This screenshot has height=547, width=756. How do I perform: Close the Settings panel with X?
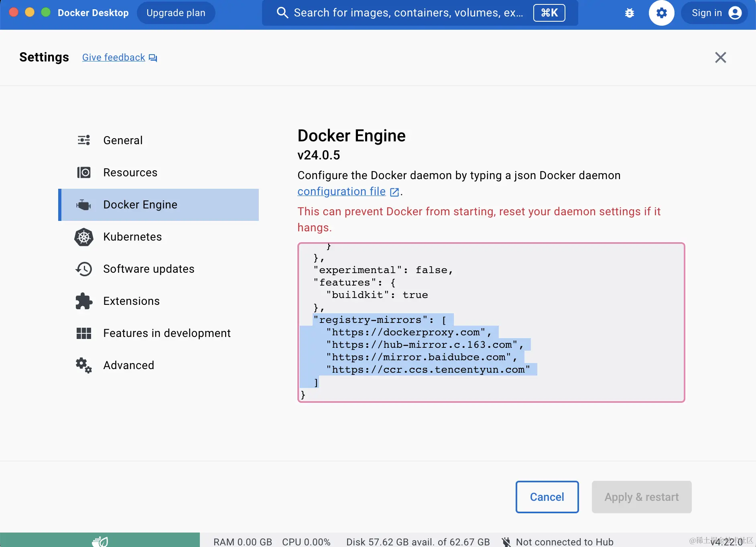(x=720, y=57)
